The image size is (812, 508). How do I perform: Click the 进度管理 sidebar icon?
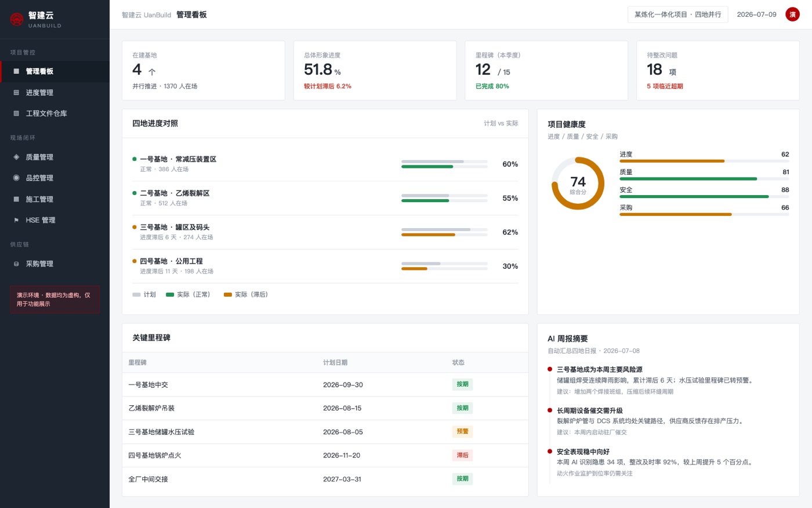tap(16, 92)
